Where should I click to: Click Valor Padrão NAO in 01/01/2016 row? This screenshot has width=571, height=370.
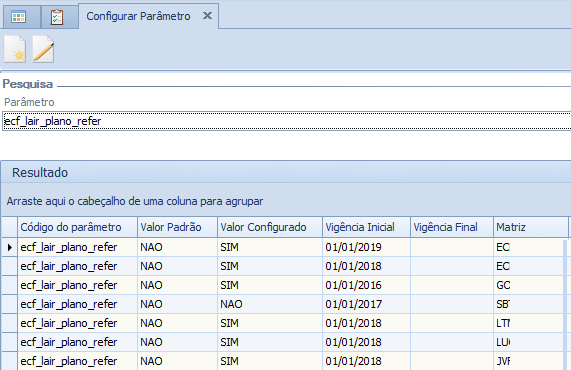[177, 285]
